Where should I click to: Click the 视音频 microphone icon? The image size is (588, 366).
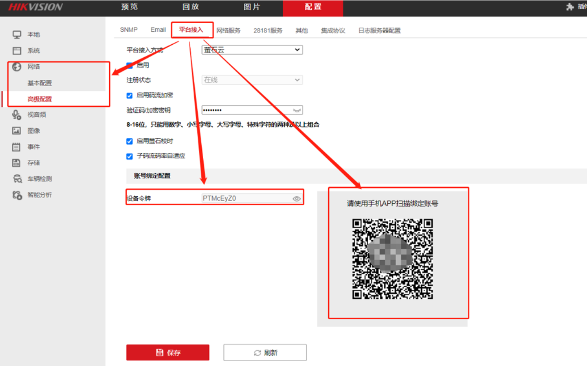[x=17, y=115]
